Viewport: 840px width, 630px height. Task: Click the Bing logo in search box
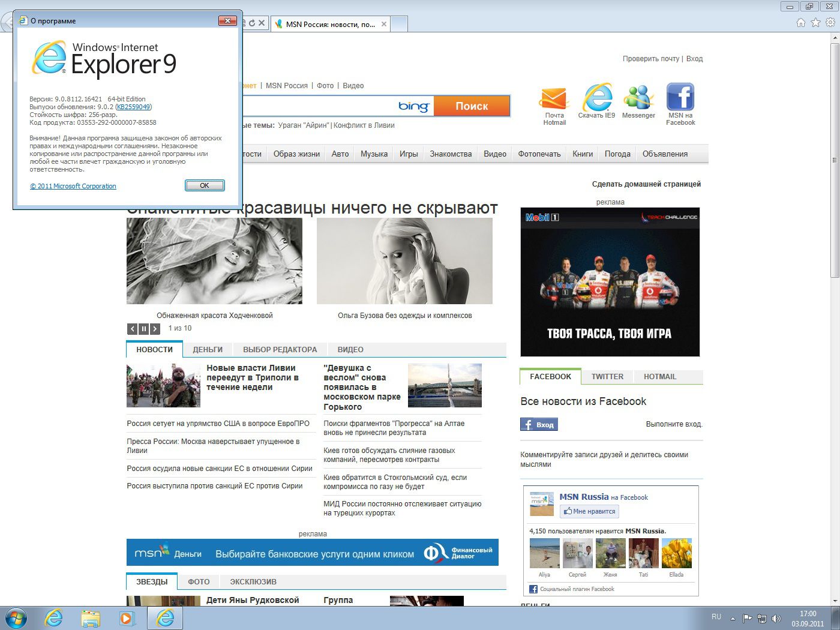pyautogui.click(x=413, y=106)
